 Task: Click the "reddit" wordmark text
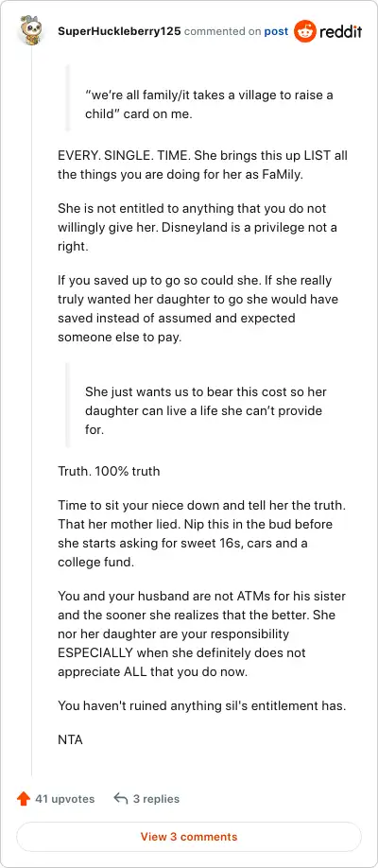(340, 31)
